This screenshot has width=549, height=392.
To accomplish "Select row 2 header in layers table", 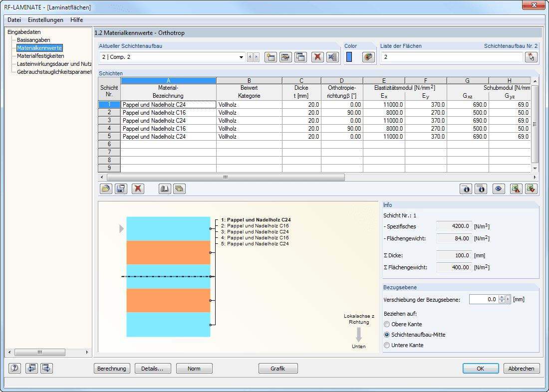I will tap(109, 113).
